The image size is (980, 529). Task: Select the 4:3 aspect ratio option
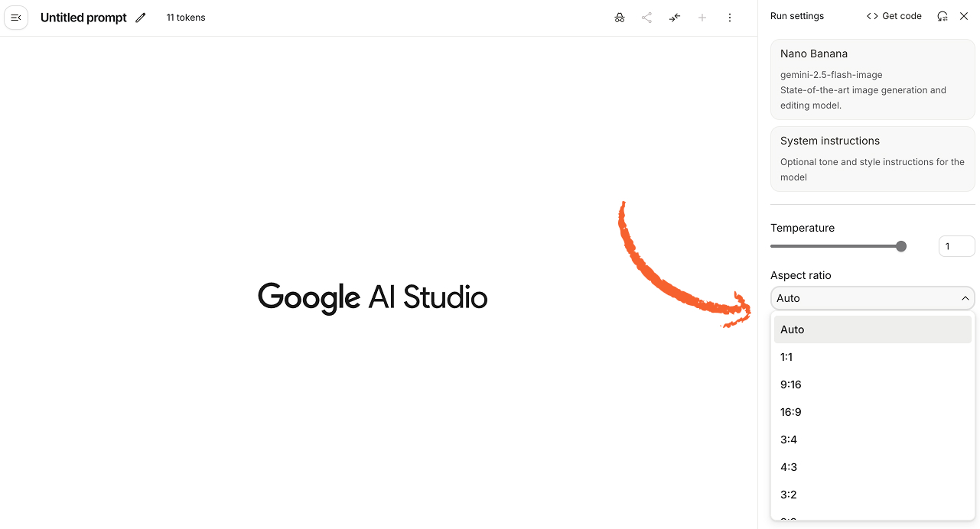[x=873, y=467]
